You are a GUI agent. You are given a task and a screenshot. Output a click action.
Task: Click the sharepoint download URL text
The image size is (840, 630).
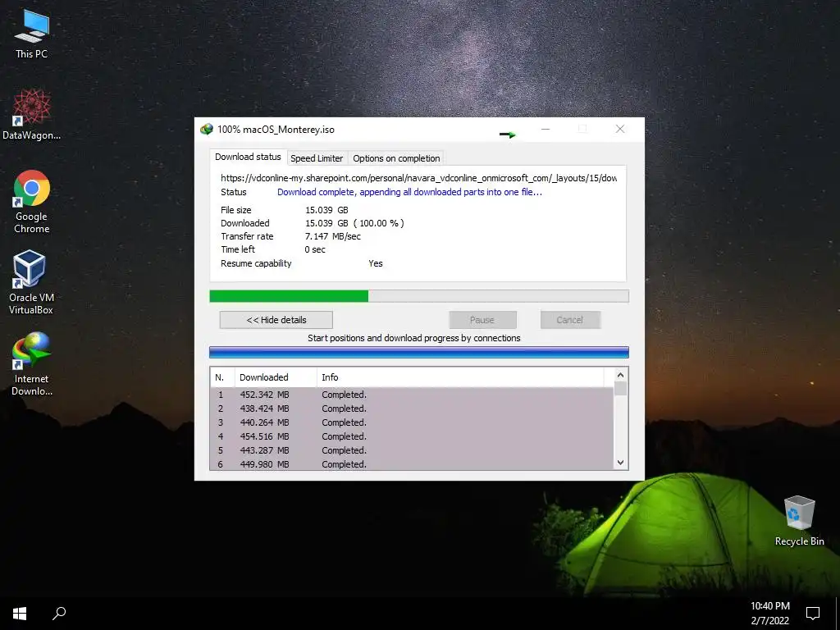pos(419,178)
